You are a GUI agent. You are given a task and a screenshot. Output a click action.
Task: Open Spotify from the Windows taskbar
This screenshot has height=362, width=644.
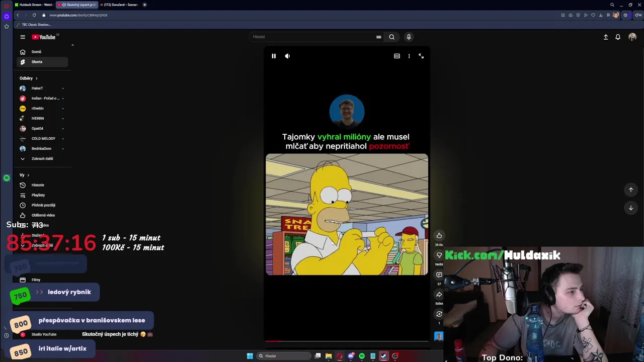pyautogui.click(x=362, y=356)
